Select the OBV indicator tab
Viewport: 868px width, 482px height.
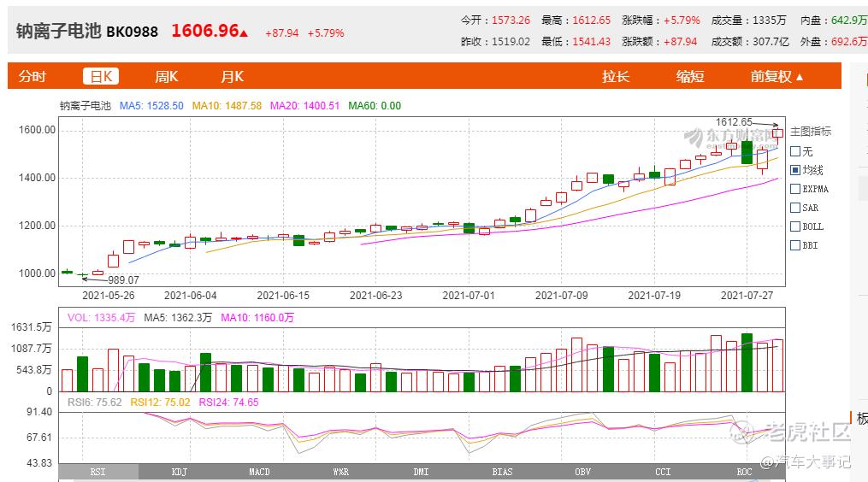point(583,472)
